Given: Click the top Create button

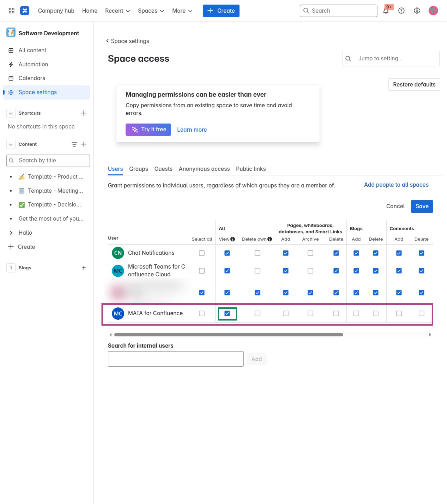Looking at the screenshot, I should coord(221,11).
